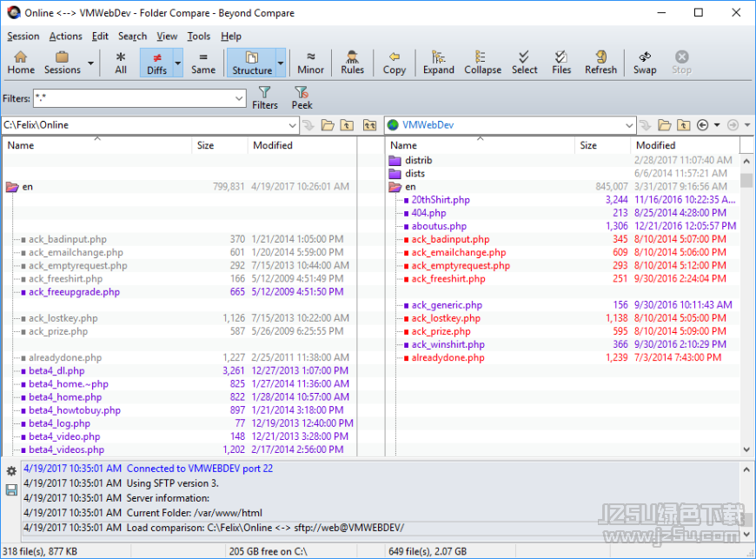Viewport: 756px width, 559px height.
Task: Click the left pane set base folders icon
Action: [370, 125]
